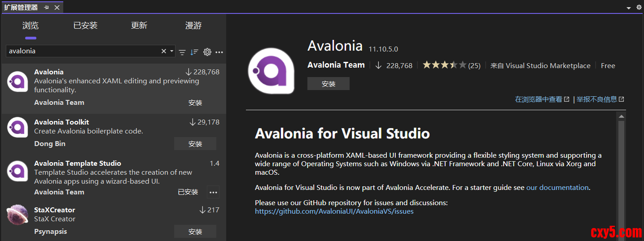644x241 pixels.
Task: Open the tab list dropdown at top right
Action: pyautogui.click(x=629, y=8)
